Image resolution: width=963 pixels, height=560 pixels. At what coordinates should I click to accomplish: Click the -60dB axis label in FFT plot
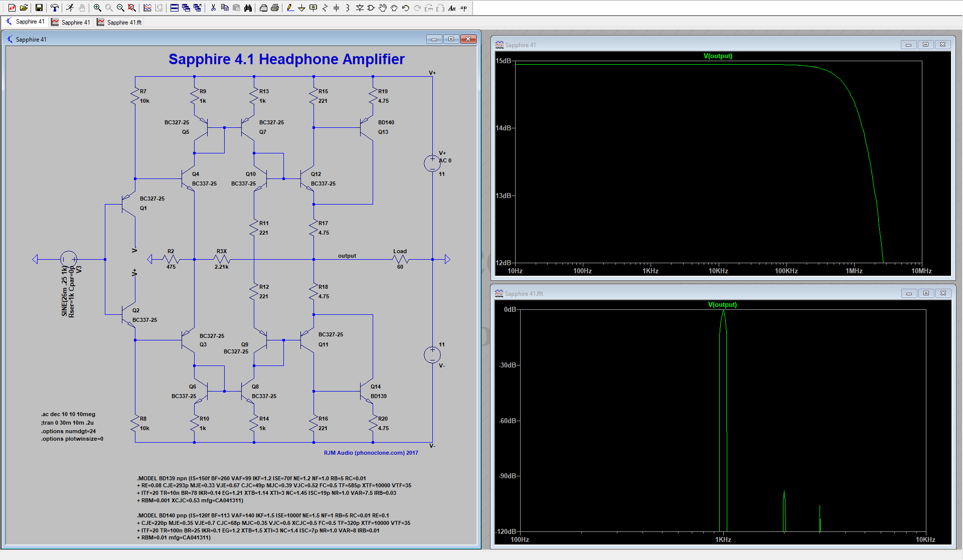508,421
